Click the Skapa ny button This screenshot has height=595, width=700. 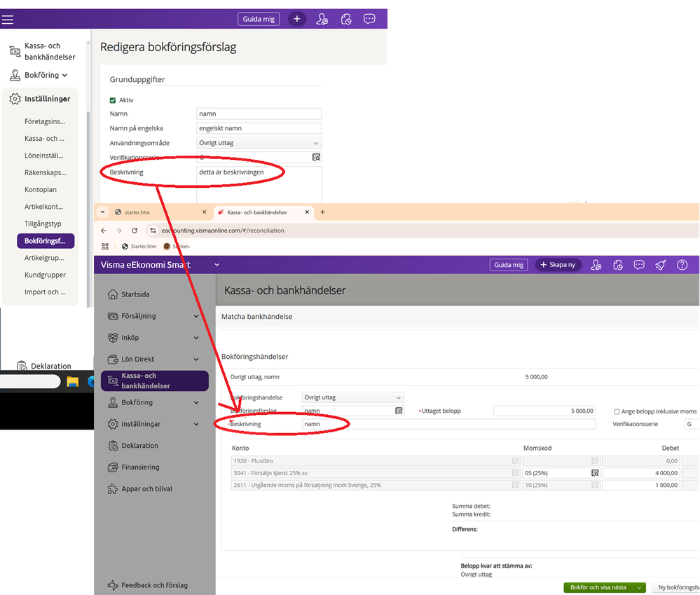click(x=558, y=265)
